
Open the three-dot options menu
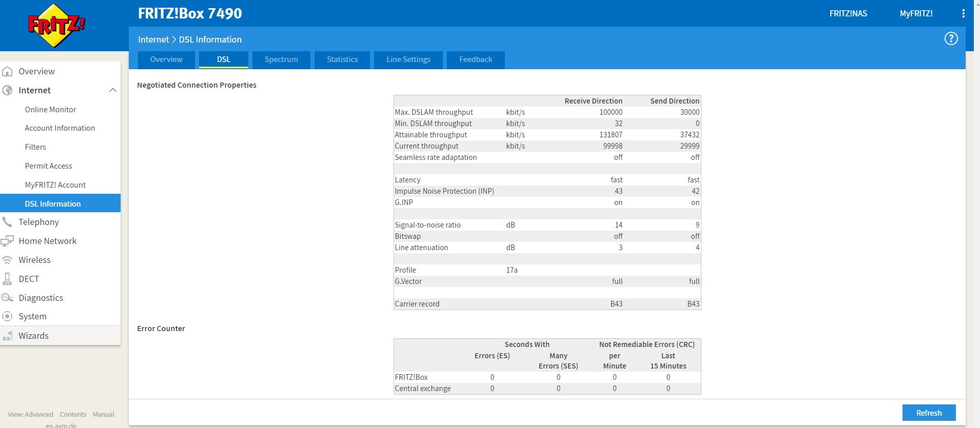coord(963,14)
